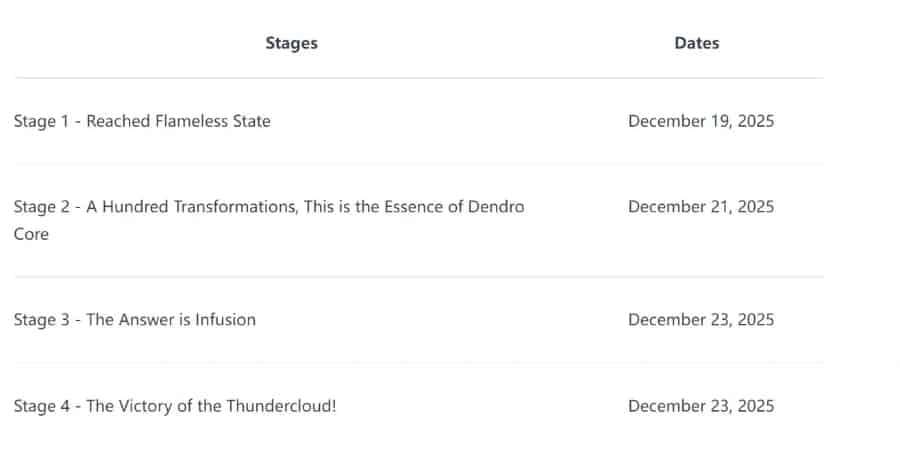Image resolution: width=900 pixels, height=452 pixels.
Task: Click the wrapped word "Core" under Stage 2
Action: point(31,234)
